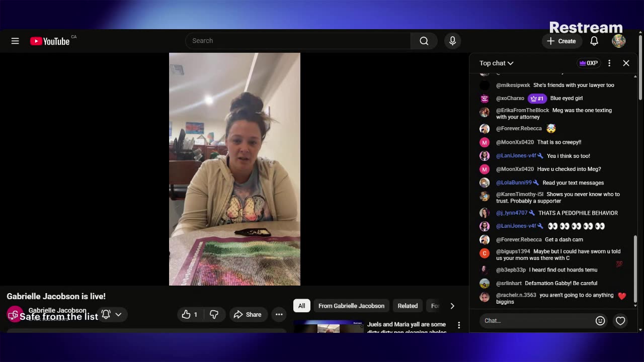Click the Restream logo text
The height and width of the screenshot is (362, 644).
[x=586, y=27]
